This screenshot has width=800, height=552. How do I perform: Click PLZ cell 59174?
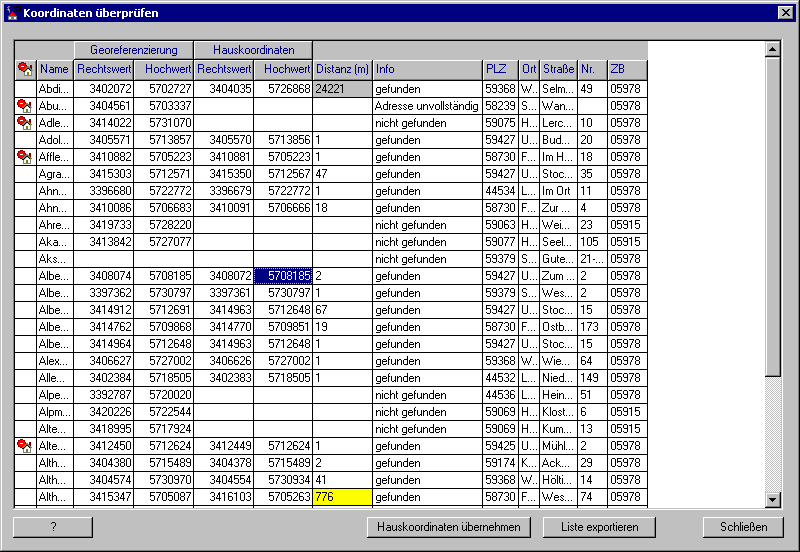[x=500, y=463]
